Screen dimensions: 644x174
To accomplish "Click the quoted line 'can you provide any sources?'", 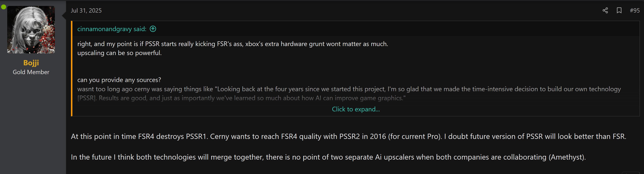I will [x=119, y=80].
